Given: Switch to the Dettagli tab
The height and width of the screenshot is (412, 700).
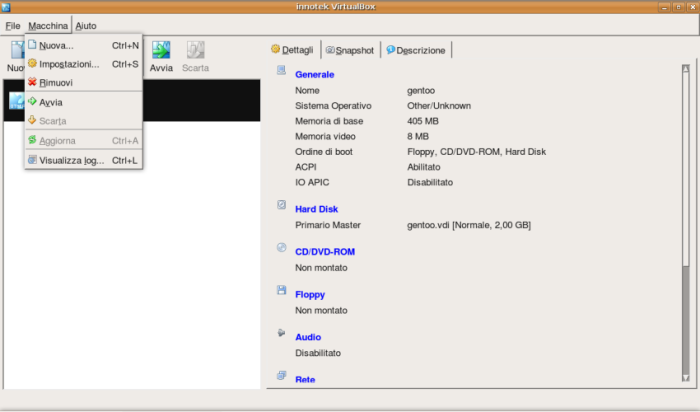Looking at the screenshot, I should click(x=292, y=50).
